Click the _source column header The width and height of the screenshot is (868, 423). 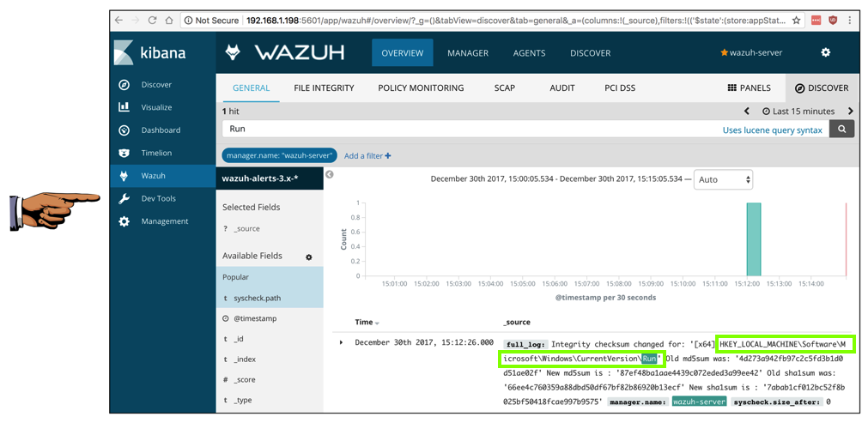pos(516,323)
